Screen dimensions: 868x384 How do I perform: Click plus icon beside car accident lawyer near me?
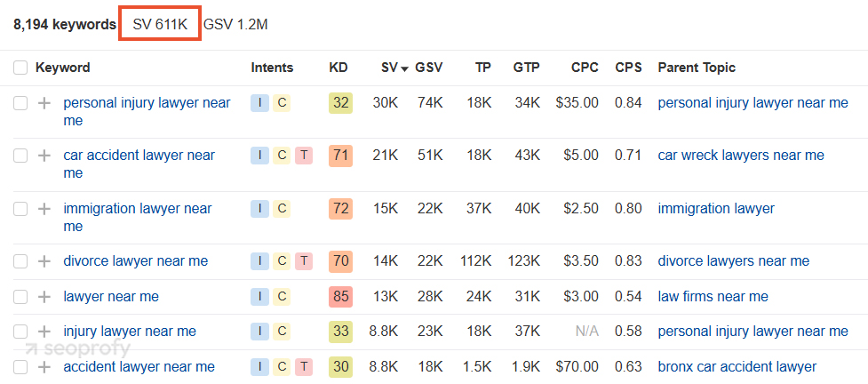(x=44, y=156)
